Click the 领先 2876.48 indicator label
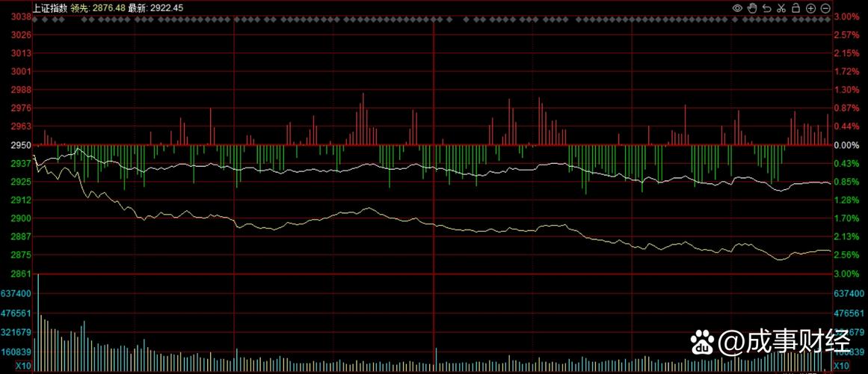The height and width of the screenshot is (374, 868). [x=96, y=7]
